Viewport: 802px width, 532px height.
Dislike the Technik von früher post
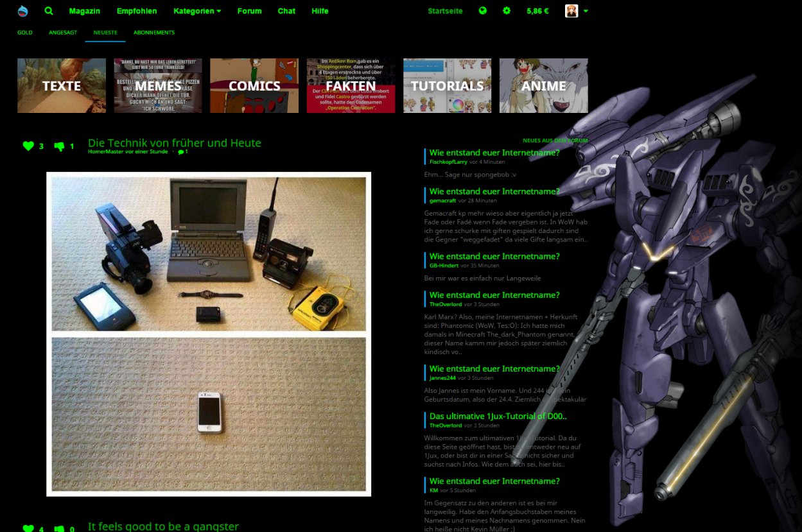[x=60, y=146]
